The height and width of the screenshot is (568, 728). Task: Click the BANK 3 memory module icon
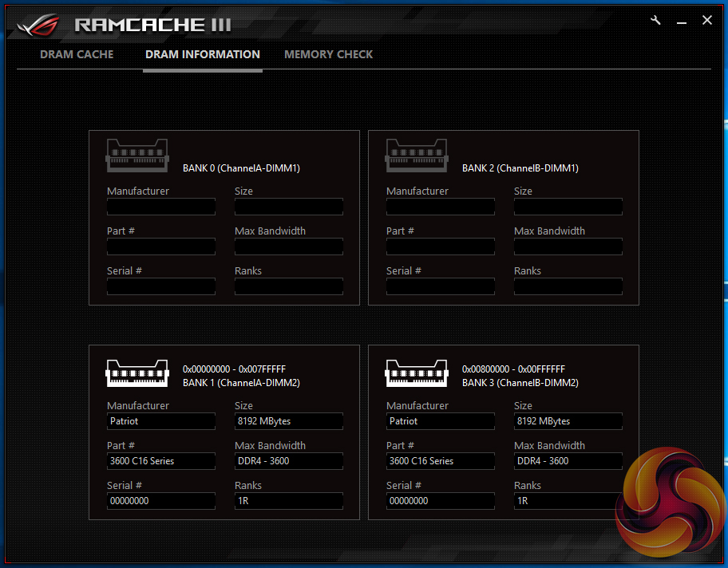[x=417, y=373]
